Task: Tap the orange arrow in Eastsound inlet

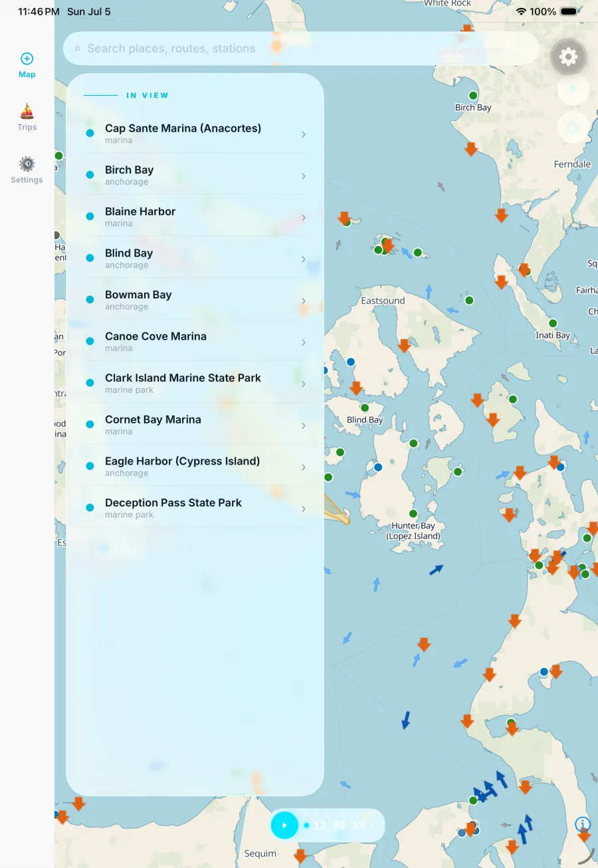Action: pos(404,346)
